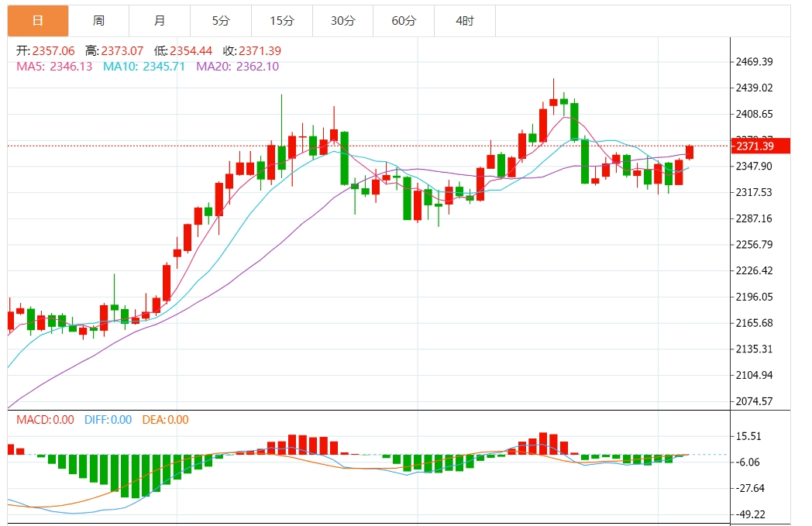The image size is (812, 526).
Task: Show the 60分 timeframe chart
Action: (x=404, y=21)
